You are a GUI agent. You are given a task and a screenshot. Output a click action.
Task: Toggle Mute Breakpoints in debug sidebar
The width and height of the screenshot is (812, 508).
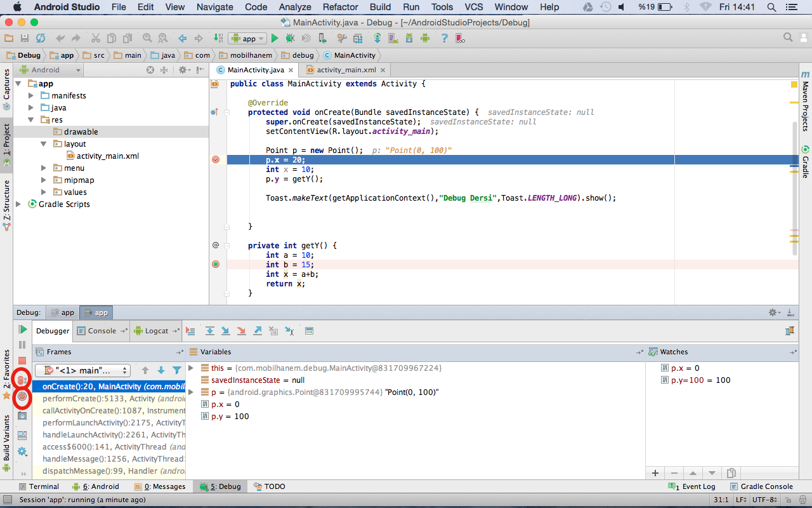pos(22,397)
